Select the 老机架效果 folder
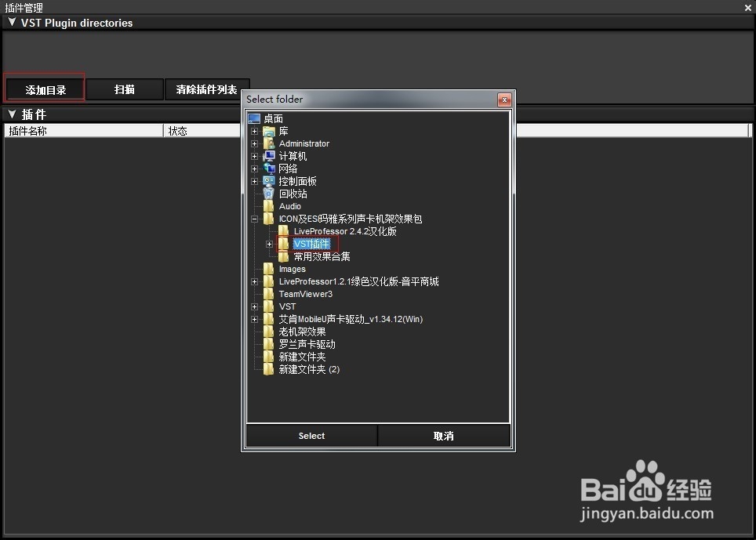 point(302,332)
